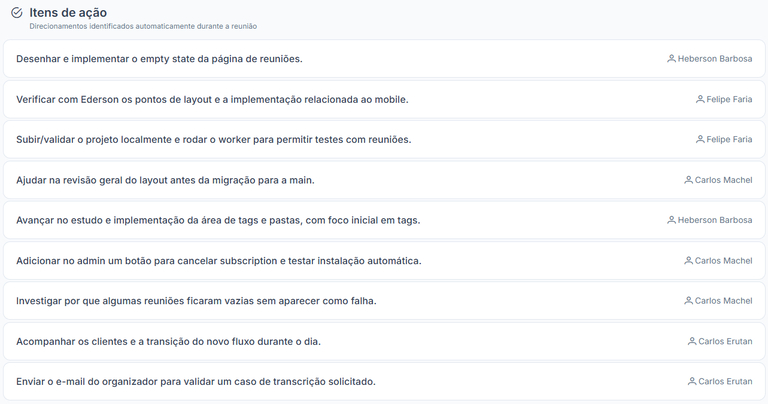This screenshot has width=768, height=404.
Task: Click Felipe Faria on the Verificar com Ederson row
Action: point(729,99)
